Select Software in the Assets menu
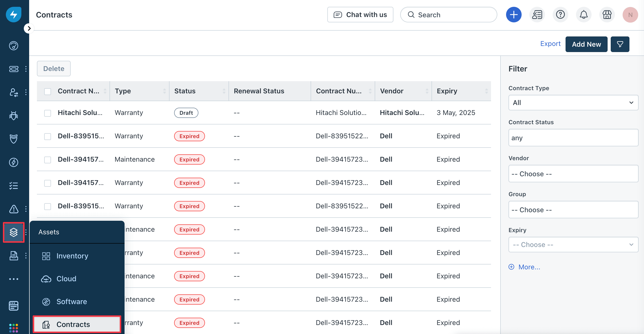The width and height of the screenshot is (644, 334). point(71,301)
